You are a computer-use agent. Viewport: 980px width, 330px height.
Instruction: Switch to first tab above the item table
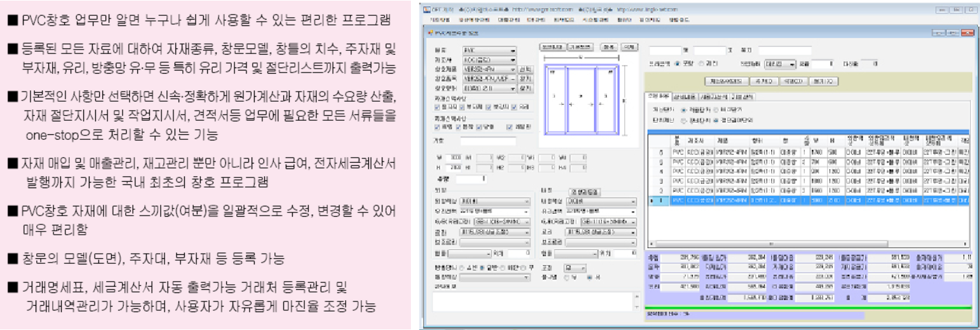[657, 96]
